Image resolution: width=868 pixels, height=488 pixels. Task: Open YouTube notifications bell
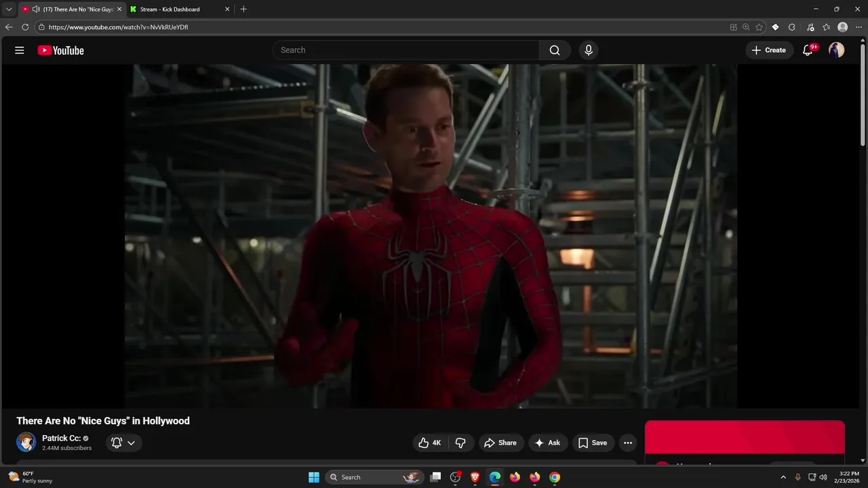pos(808,50)
